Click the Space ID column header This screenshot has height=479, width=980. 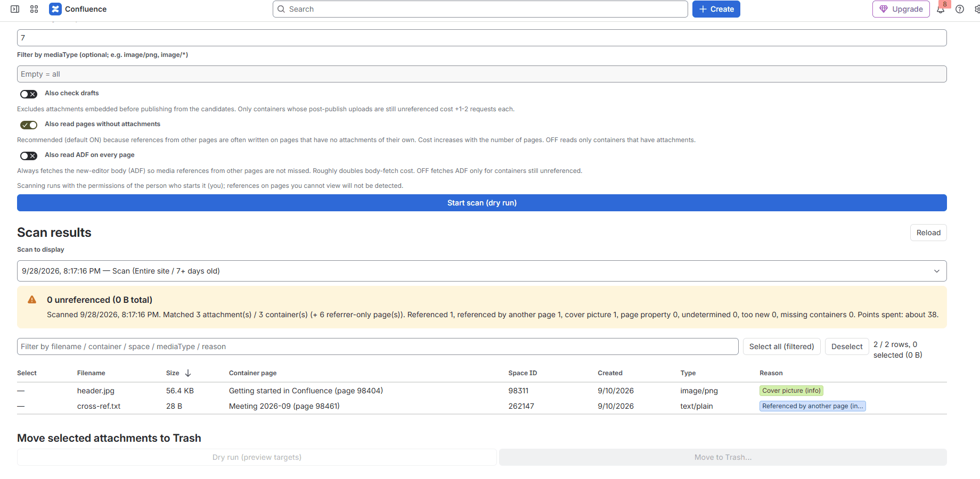522,373
